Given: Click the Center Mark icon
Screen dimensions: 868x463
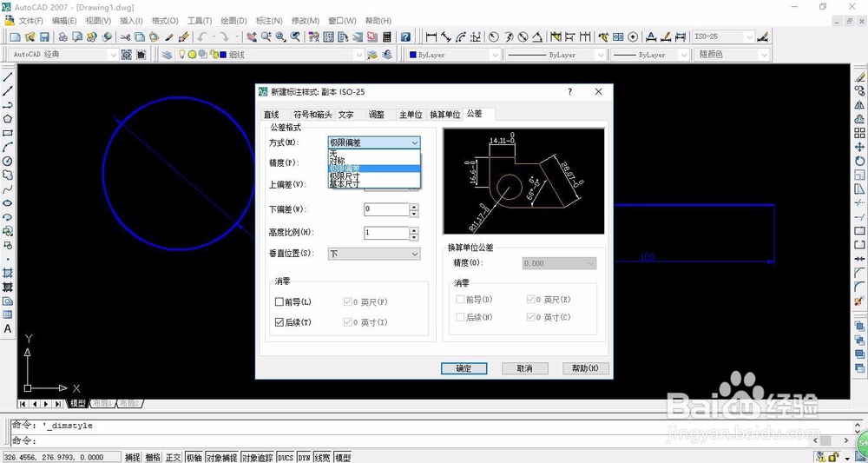Looking at the screenshot, I should pyautogui.click(x=634, y=37).
